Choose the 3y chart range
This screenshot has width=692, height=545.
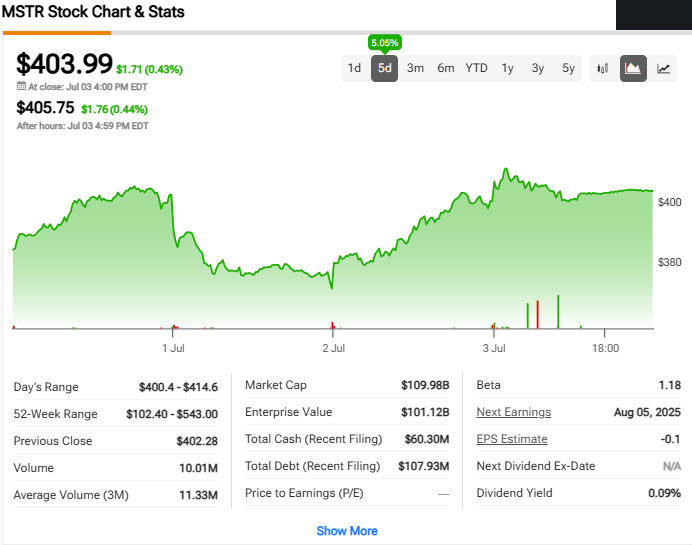(x=538, y=68)
